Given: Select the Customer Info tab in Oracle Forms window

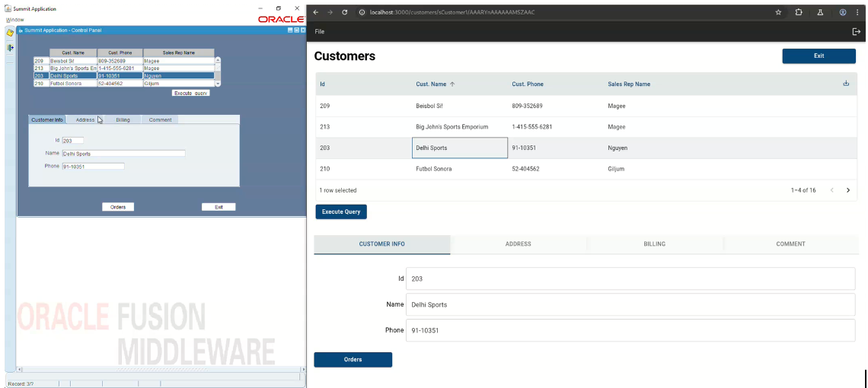Looking at the screenshot, I should tap(47, 119).
